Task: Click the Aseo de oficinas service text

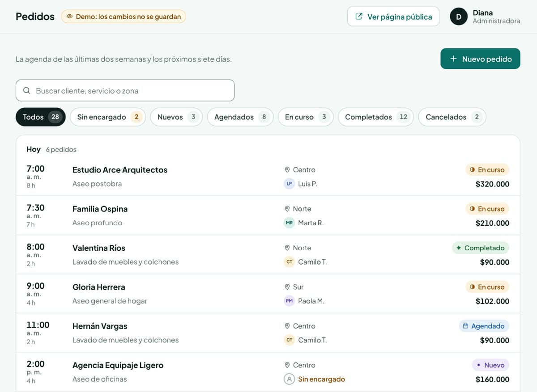Action: (x=100, y=379)
